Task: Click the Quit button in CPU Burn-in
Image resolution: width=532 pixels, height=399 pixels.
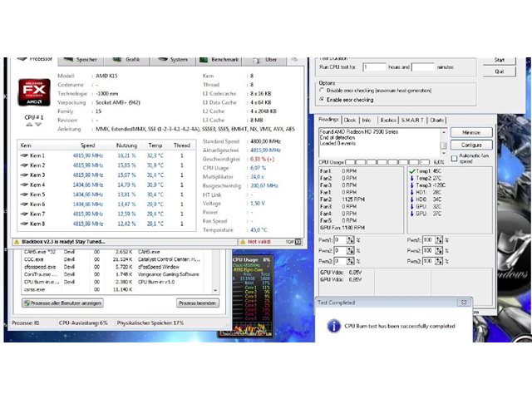Action: (500, 71)
